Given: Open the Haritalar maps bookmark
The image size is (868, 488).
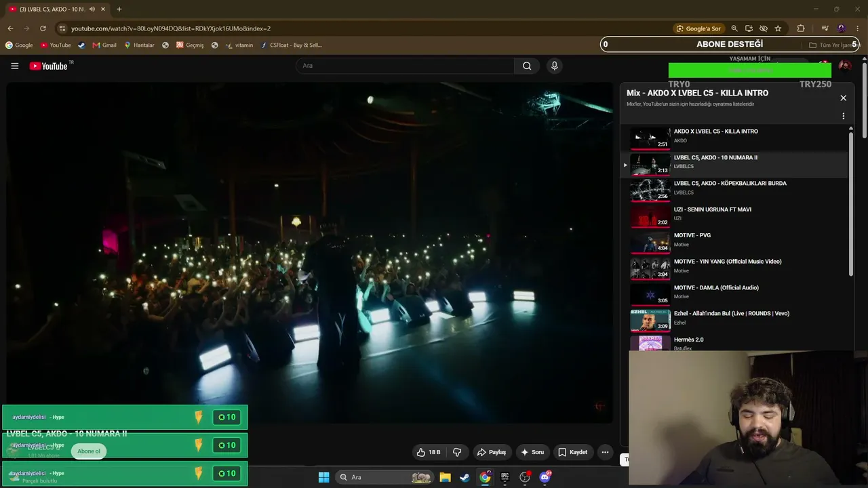Looking at the screenshot, I should 139,45.
